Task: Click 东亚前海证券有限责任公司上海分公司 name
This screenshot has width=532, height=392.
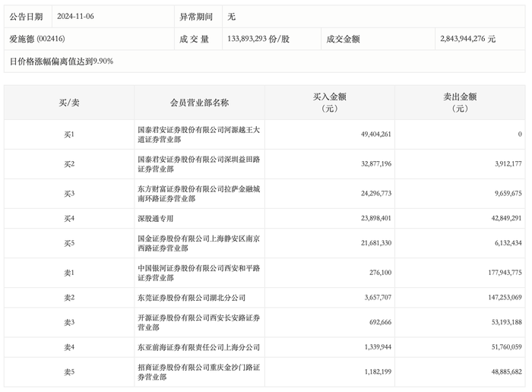Action: point(198,347)
